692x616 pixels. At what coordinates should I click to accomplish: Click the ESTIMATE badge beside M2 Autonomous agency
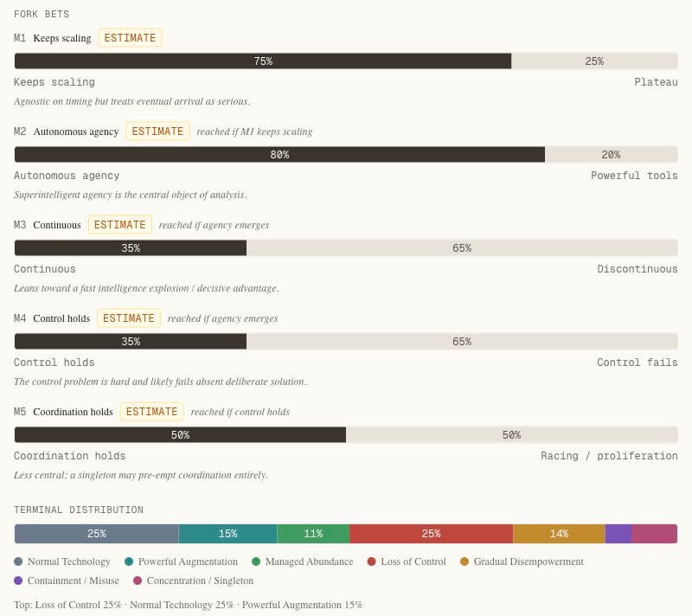pyautogui.click(x=157, y=132)
